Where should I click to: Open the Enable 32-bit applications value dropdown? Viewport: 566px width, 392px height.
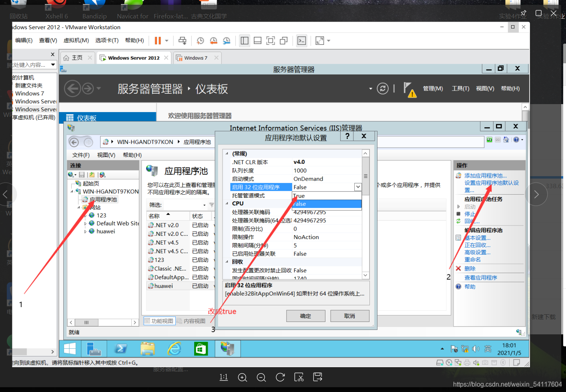click(358, 187)
